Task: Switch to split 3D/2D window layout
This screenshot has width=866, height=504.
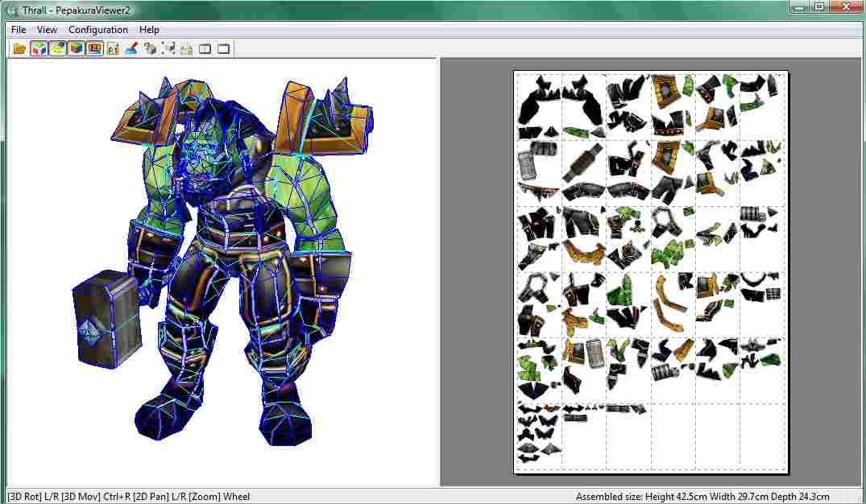Action: pyautogui.click(x=205, y=48)
